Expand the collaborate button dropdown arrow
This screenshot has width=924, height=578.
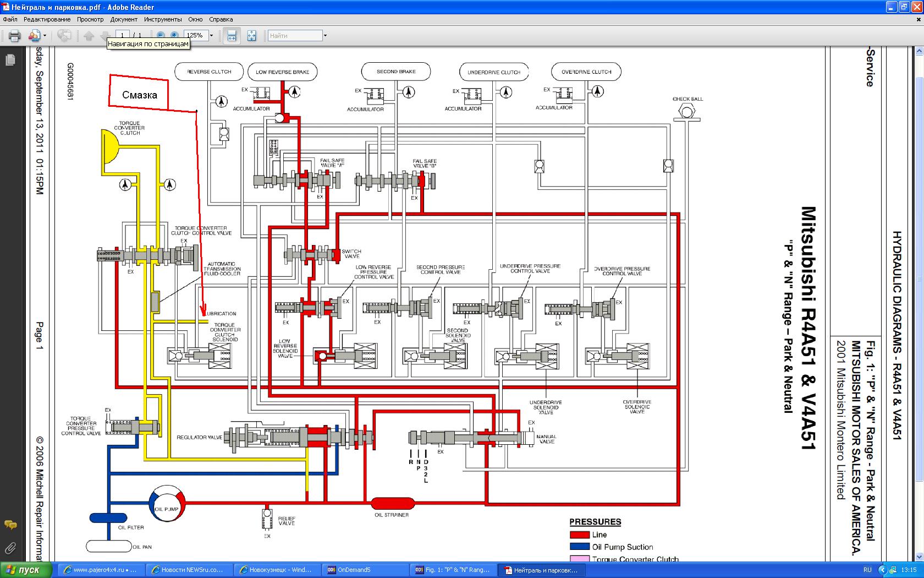[x=45, y=36]
